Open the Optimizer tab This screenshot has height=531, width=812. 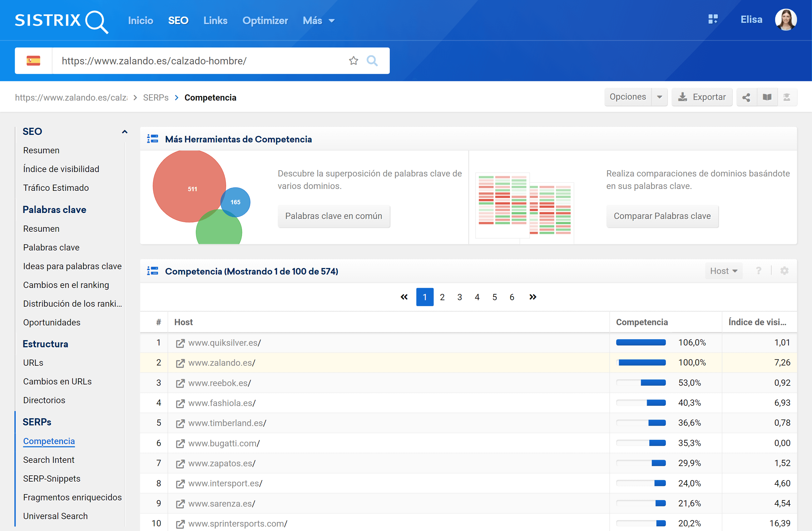[265, 21]
